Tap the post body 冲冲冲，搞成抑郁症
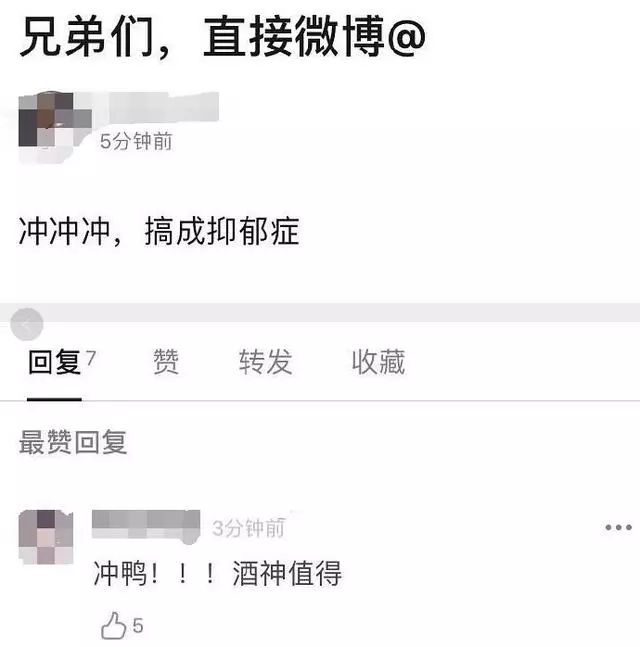Image resolution: width=640 pixels, height=647 pixels. 159,231
